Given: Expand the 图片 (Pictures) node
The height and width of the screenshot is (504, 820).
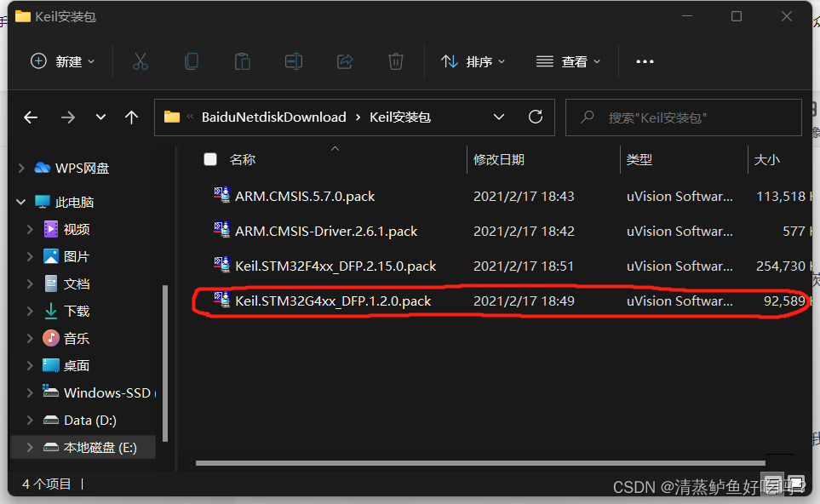Looking at the screenshot, I should point(30,256).
